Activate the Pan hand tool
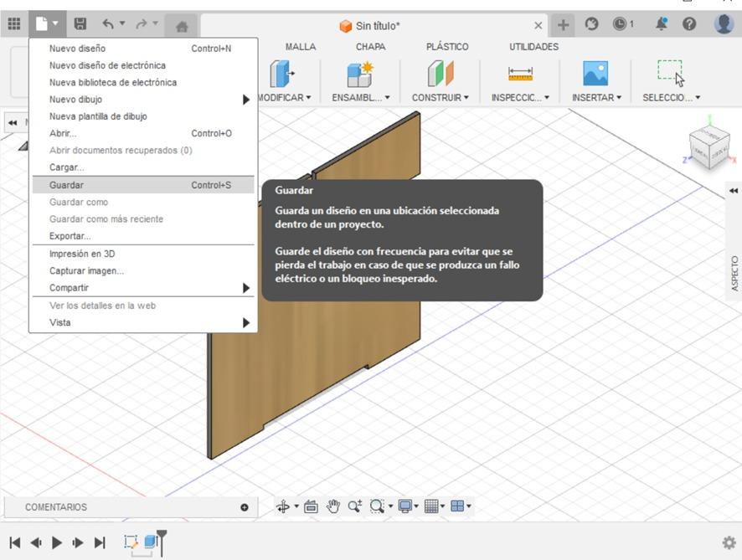The height and width of the screenshot is (560, 742). pyautogui.click(x=333, y=506)
